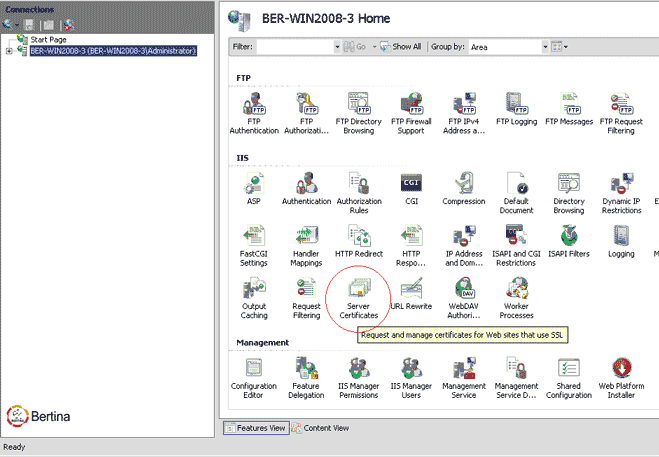Open IIS Manager Permissions
The width and height of the screenshot is (659, 457).
coord(358,378)
